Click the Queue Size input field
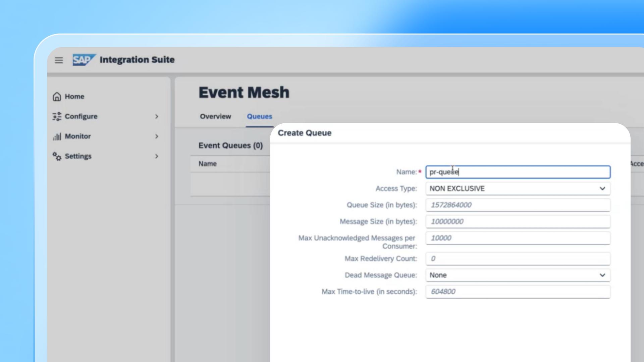 [x=518, y=205]
